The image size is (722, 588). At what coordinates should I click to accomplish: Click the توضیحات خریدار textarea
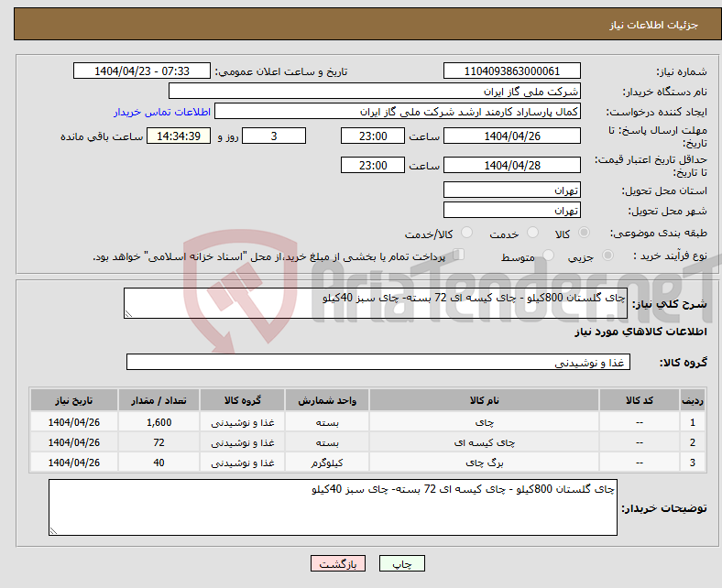pos(333,507)
